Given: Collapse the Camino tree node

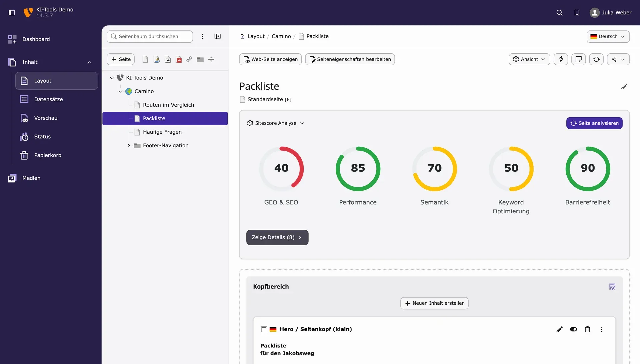Looking at the screenshot, I should (x=120, y=91).
